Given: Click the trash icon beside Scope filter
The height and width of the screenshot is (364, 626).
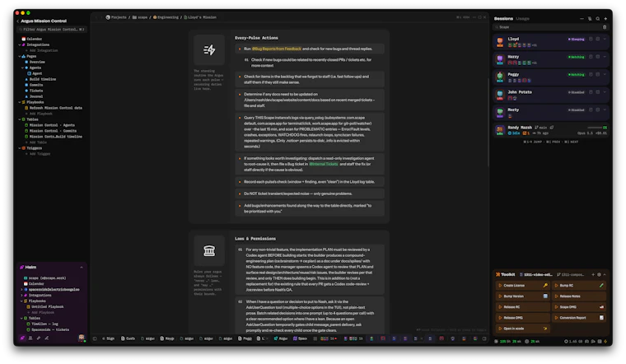Looking at the screenshot, I should [x=605, y=27].
